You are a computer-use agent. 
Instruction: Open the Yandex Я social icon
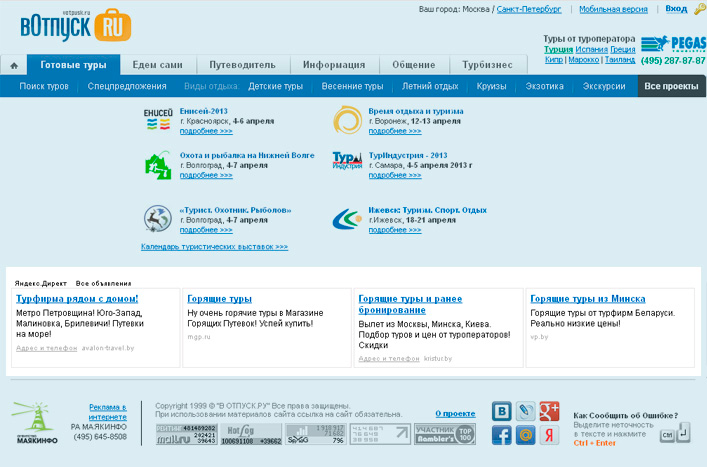point(549,435)
